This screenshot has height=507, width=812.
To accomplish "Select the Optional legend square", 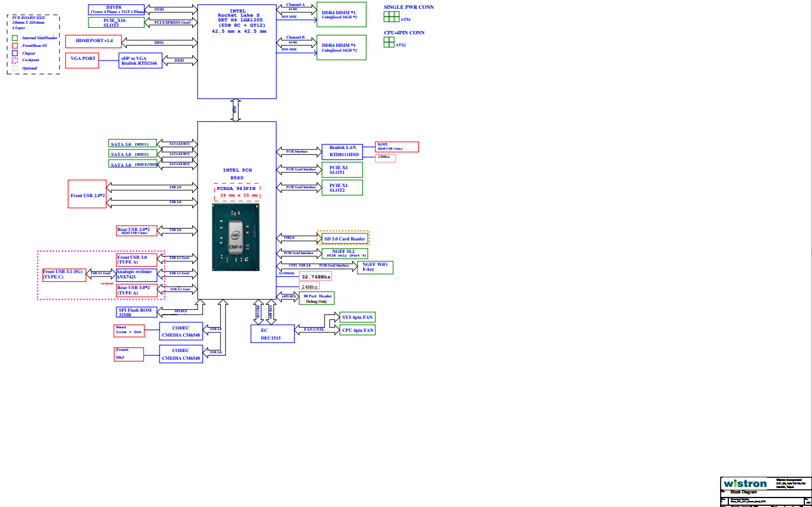I will 15,68.
